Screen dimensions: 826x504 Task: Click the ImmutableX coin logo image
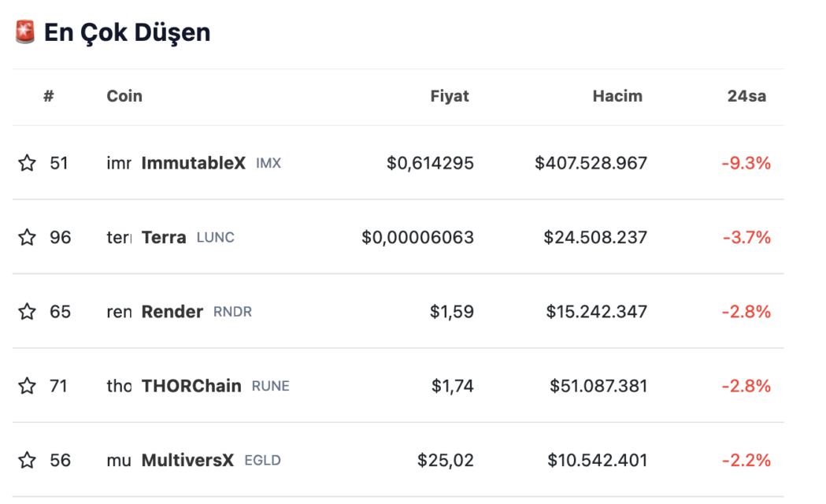119,163
